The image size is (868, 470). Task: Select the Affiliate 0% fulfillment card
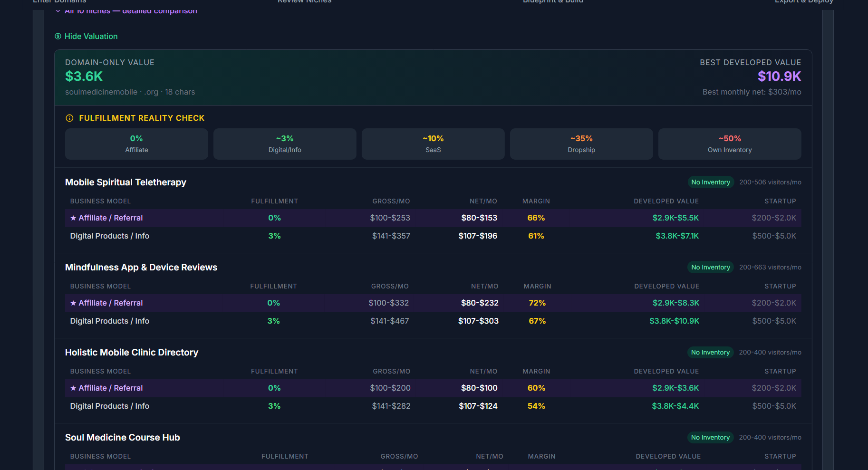[136, 144]
